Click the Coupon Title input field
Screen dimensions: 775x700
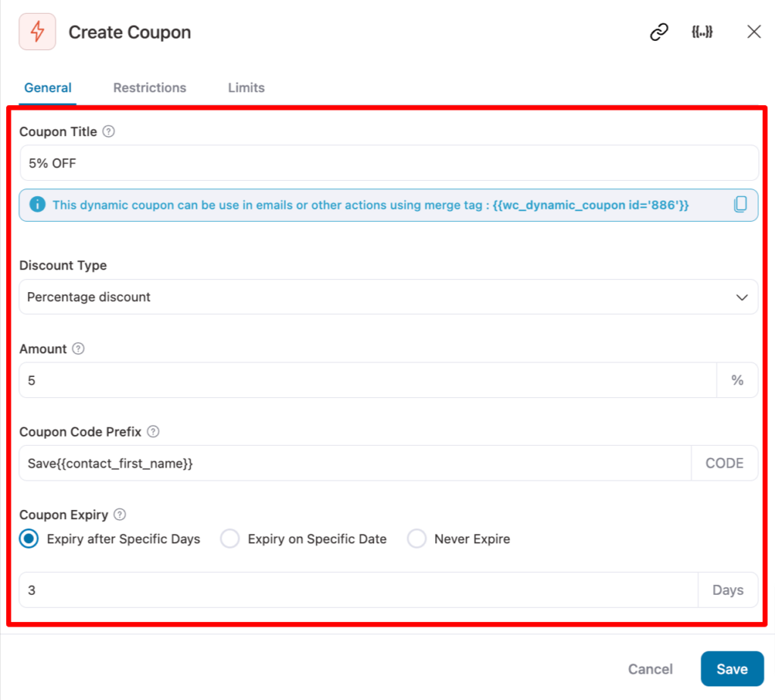pyautogui.click(x=388, y=163)
